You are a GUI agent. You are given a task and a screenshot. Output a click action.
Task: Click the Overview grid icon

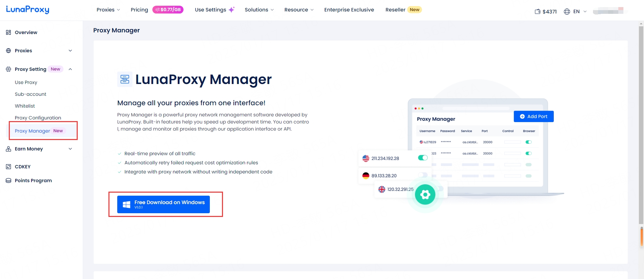coord(8,32)
